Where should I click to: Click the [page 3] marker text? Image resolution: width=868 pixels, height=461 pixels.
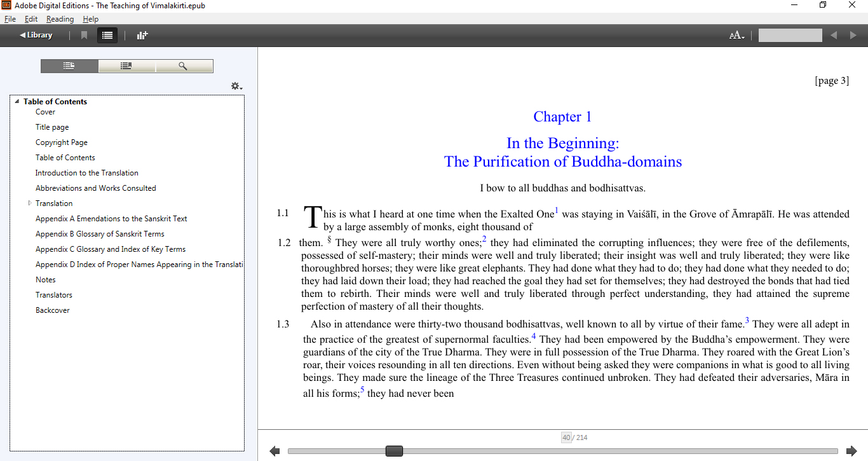click(x=832, y=81)
